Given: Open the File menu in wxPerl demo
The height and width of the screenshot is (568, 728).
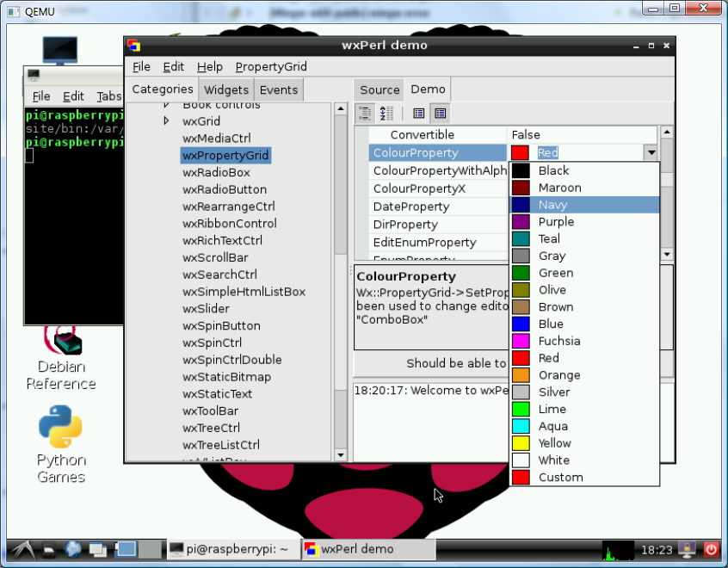Looking at the screenshot, I should tap(141, 67).
